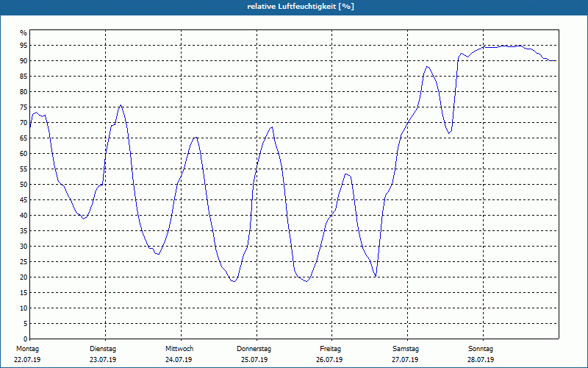Select the 80 y-axis value
The width and height of the screenshot is (588, 368).
(x=24, y=91)
